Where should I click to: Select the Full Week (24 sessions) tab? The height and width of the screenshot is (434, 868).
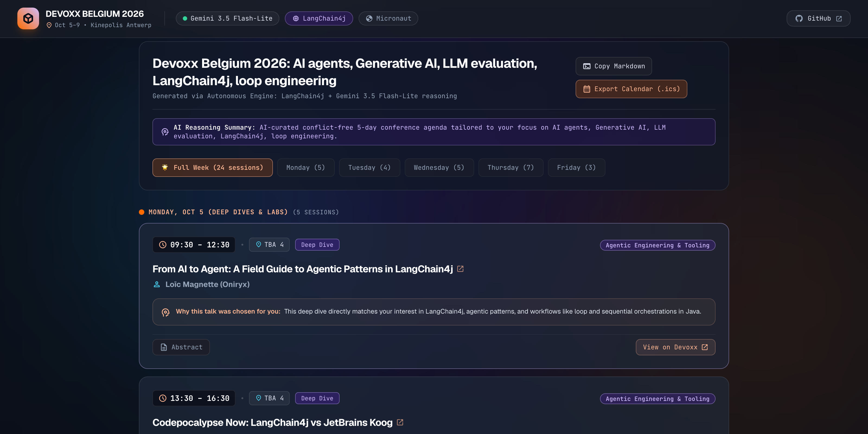213,167
